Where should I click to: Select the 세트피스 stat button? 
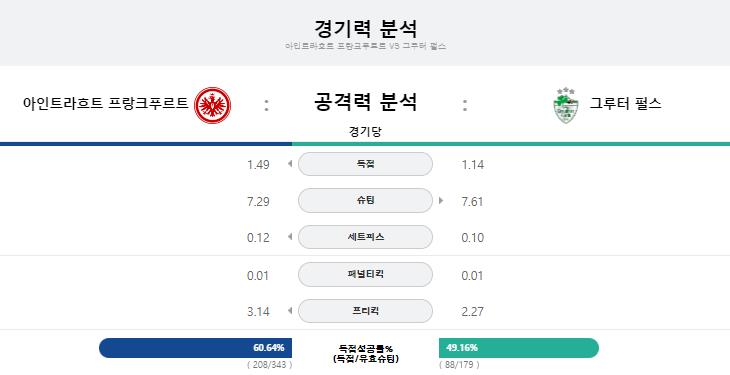(x=365, y=237)
